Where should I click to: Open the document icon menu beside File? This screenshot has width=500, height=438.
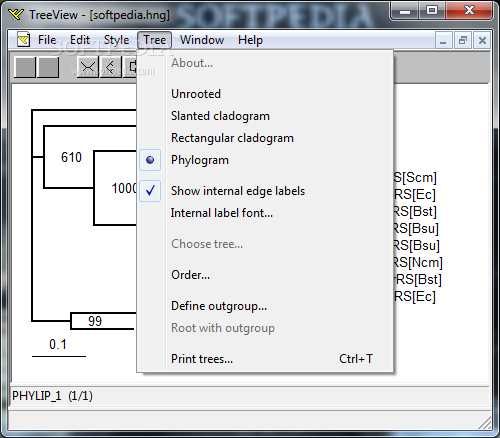pyautogui.click(x=23, y=40)
